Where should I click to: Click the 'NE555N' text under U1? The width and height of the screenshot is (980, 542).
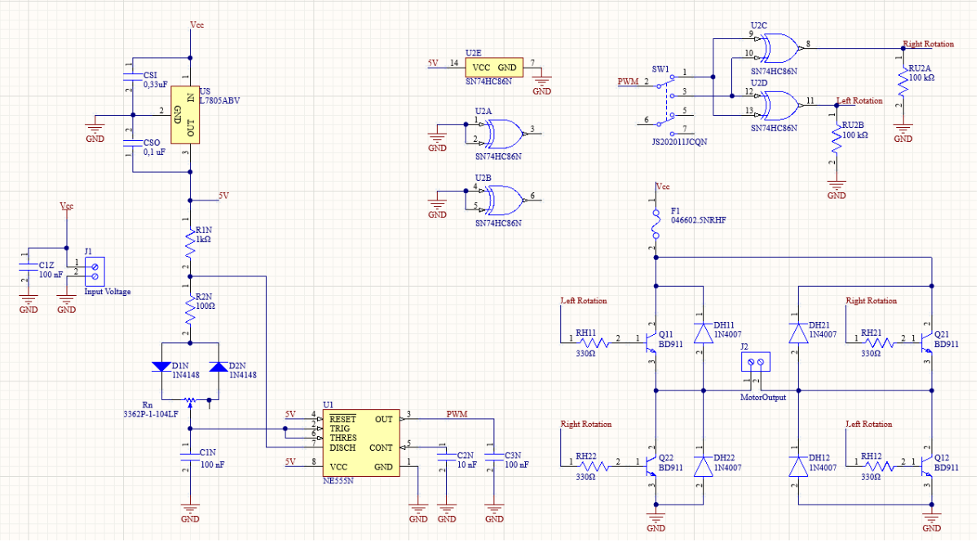(339, 482)
